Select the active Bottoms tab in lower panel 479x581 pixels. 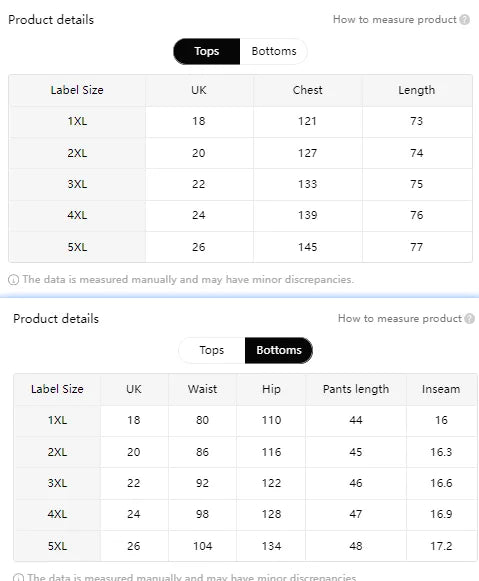(x=279, y=350)
